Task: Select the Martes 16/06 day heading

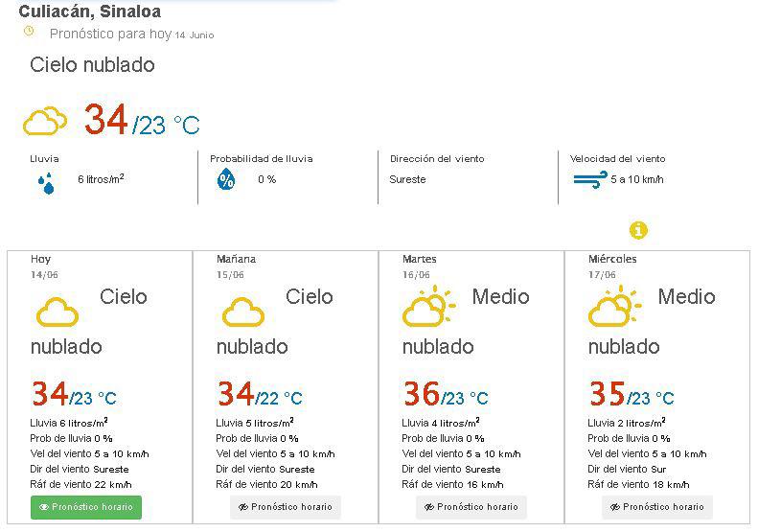Action: pos(419,266)
